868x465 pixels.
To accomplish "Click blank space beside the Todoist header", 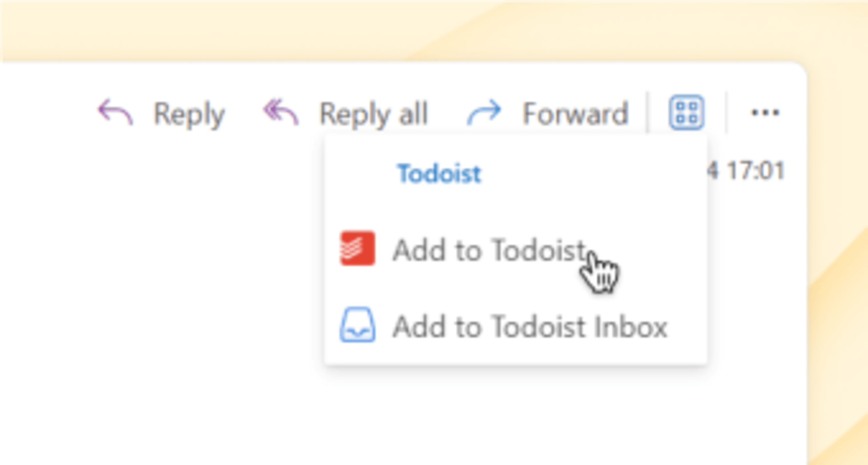I will coord(590,174).
